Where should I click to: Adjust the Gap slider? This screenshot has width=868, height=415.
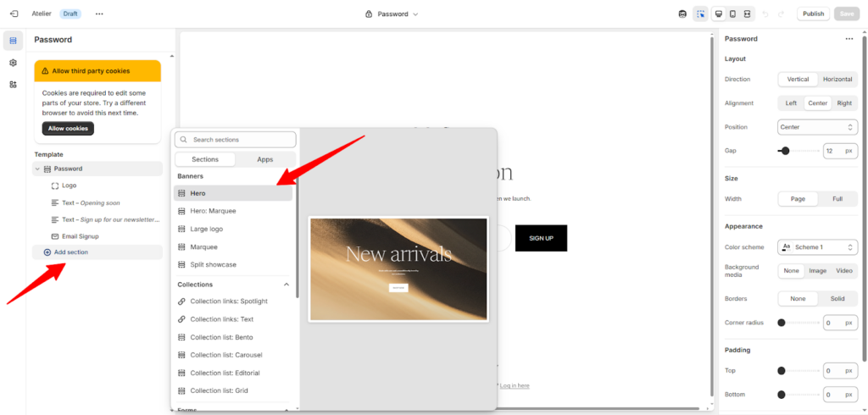[x=786, y=151]
